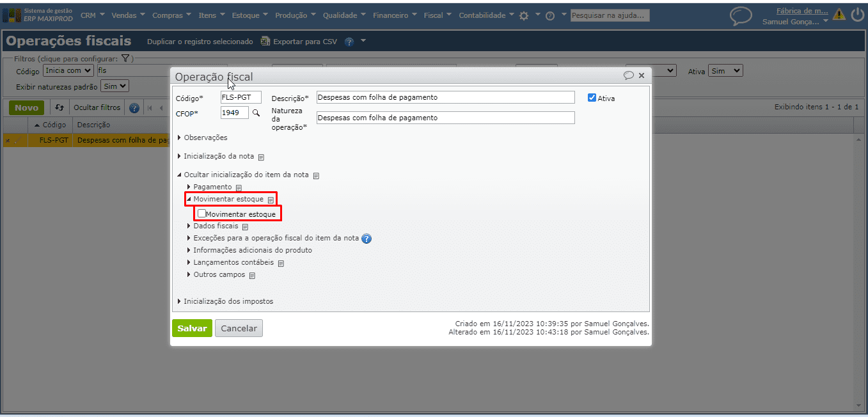Screen dimensions: 868x417
Task: Click the refresh list icon beside Novo
Action: (59, 107)
